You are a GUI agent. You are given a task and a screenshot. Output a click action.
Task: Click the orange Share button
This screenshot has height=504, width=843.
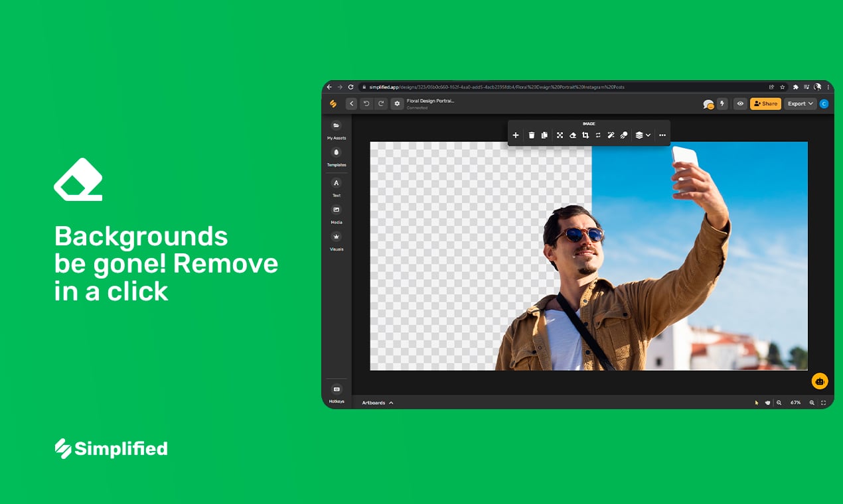[x=765, y=104]
